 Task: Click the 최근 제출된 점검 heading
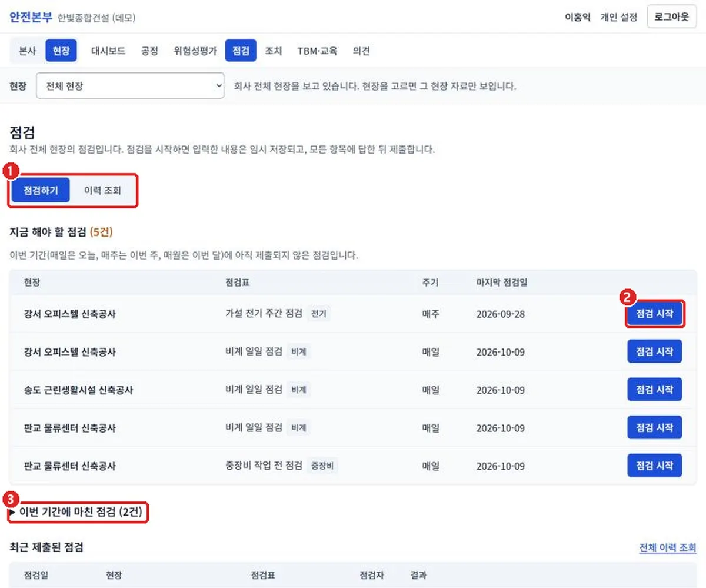pos(46,547)
